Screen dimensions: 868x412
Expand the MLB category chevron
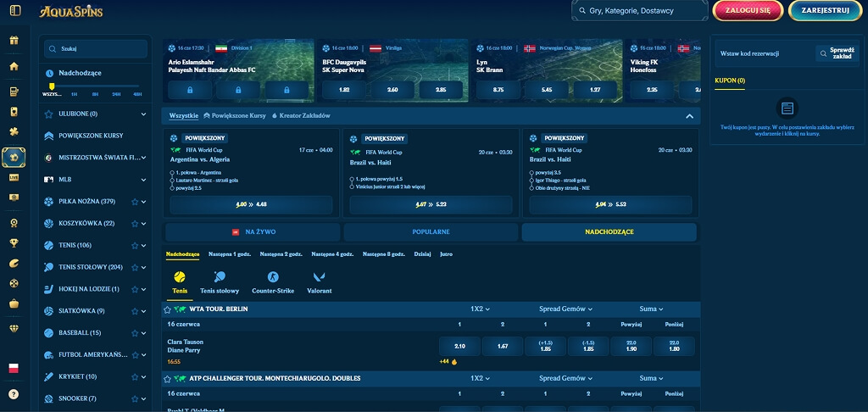pos(144,180)
